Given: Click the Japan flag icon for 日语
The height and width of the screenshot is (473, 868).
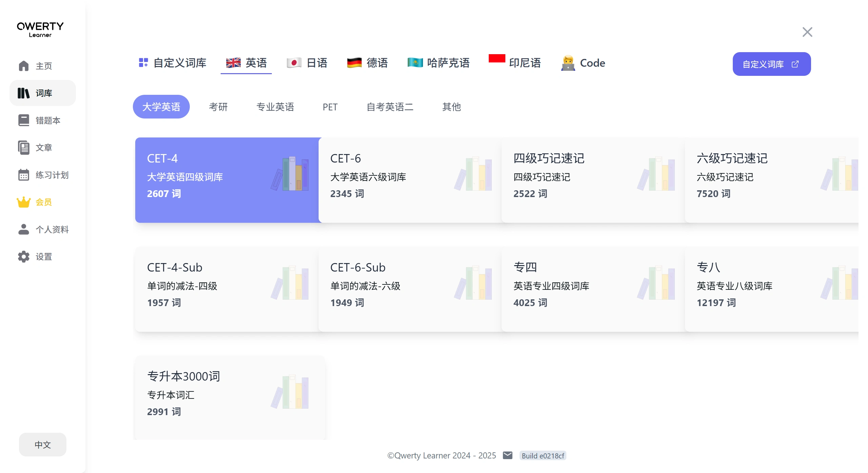Looking at the screenshot, I should (x=294, y=63).
